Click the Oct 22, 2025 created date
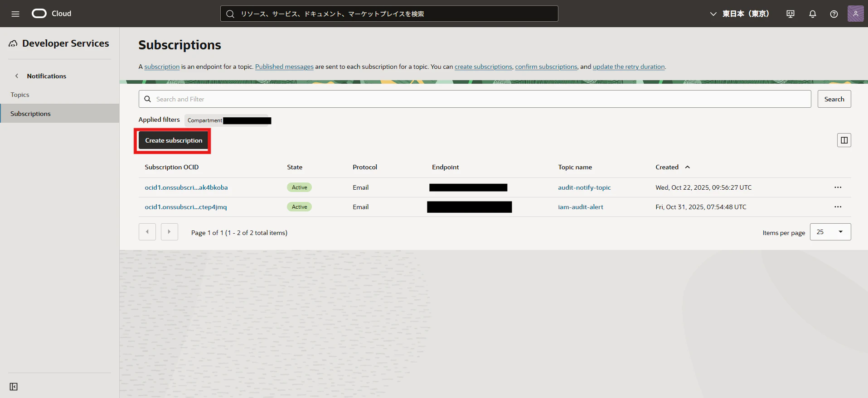Image resolution: width=868 pixels, height=398 pixels. tap(703, 187)
